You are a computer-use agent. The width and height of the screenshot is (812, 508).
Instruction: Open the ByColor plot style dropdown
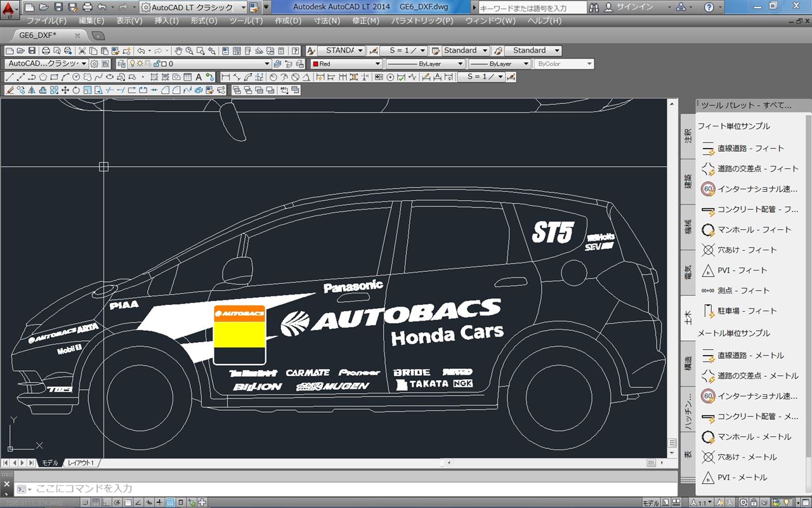click(563, 63)
